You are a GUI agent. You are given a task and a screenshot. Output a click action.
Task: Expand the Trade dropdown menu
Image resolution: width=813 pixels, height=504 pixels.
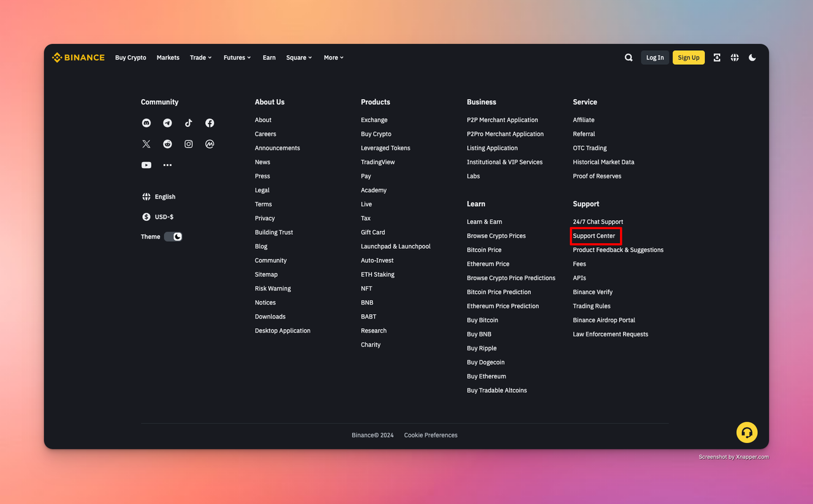click(201, 58)
